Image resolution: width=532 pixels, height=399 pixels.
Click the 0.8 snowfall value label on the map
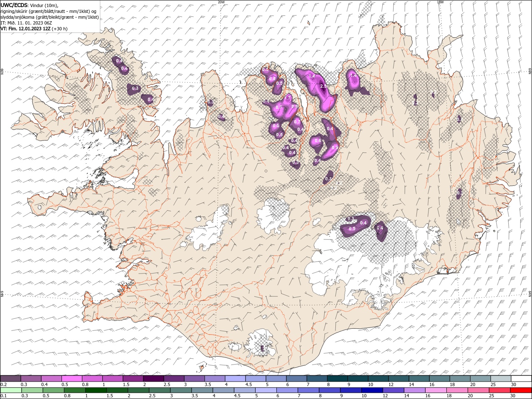[x=273, y=79]
